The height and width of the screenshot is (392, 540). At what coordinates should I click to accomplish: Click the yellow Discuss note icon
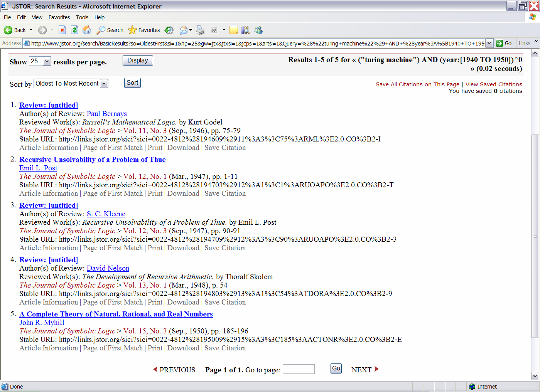(x=234, y=30)
